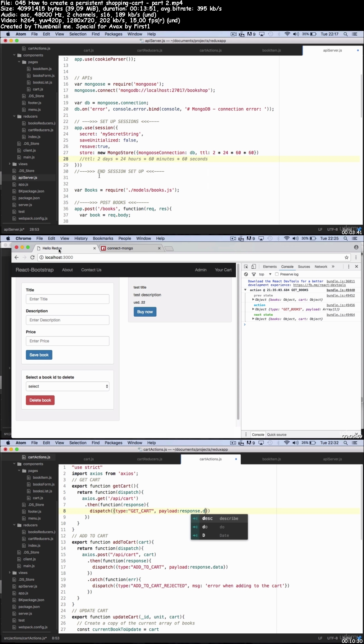364x644 pixels.
Task: Switch to DevTools Elements tab
Action: tap(270, 267)
